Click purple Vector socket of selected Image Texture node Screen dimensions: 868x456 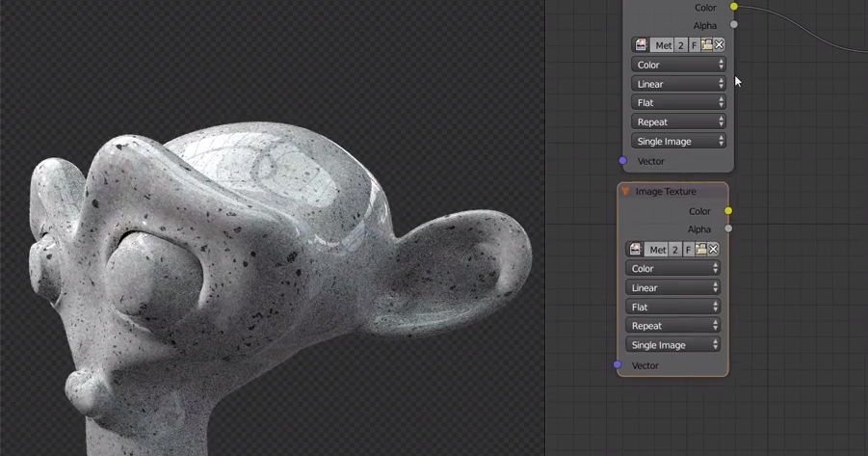(618, 364)
